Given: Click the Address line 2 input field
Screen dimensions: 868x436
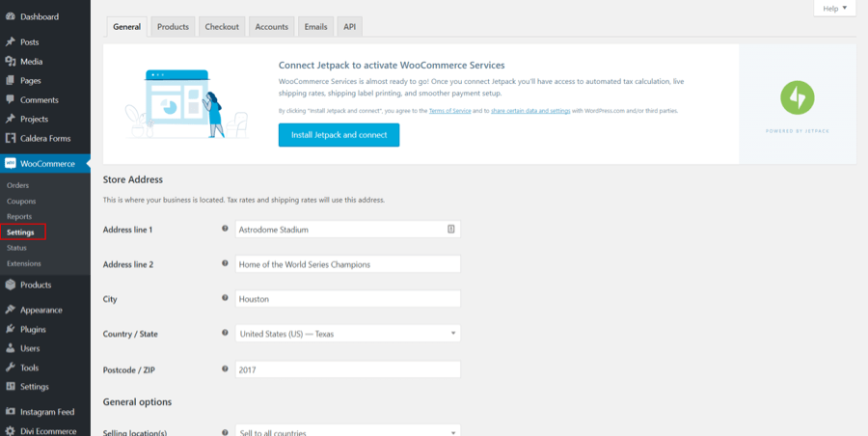Looking at the screenshot, I should [x=347, y=264].
